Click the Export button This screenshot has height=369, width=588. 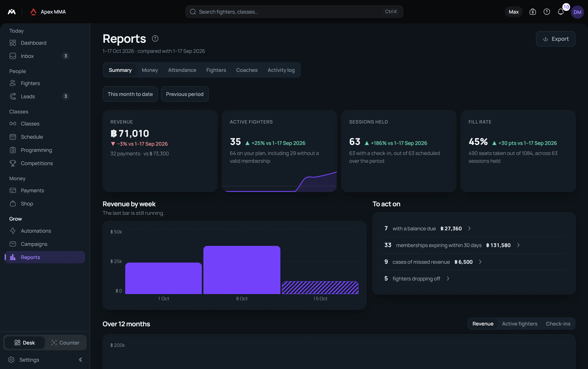(x=556, y=39)
